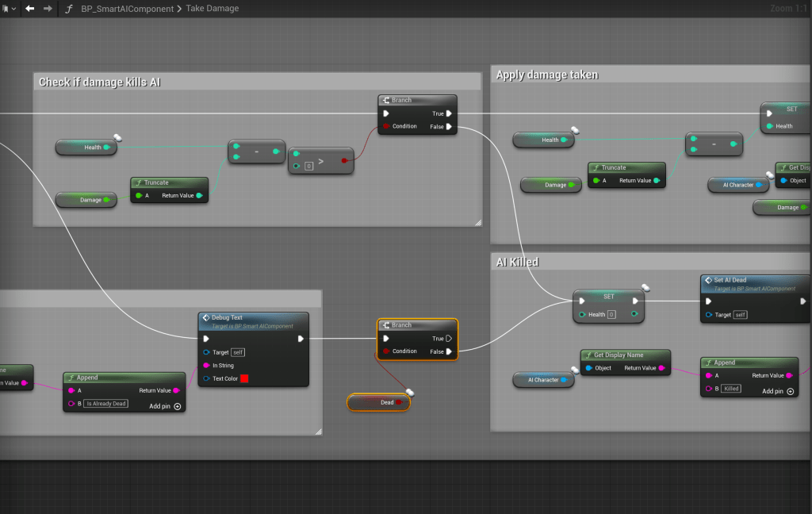Select the highlighted Branch node's header
The width and height of the screenshot is (812, 514).
[x=417, y=325]
